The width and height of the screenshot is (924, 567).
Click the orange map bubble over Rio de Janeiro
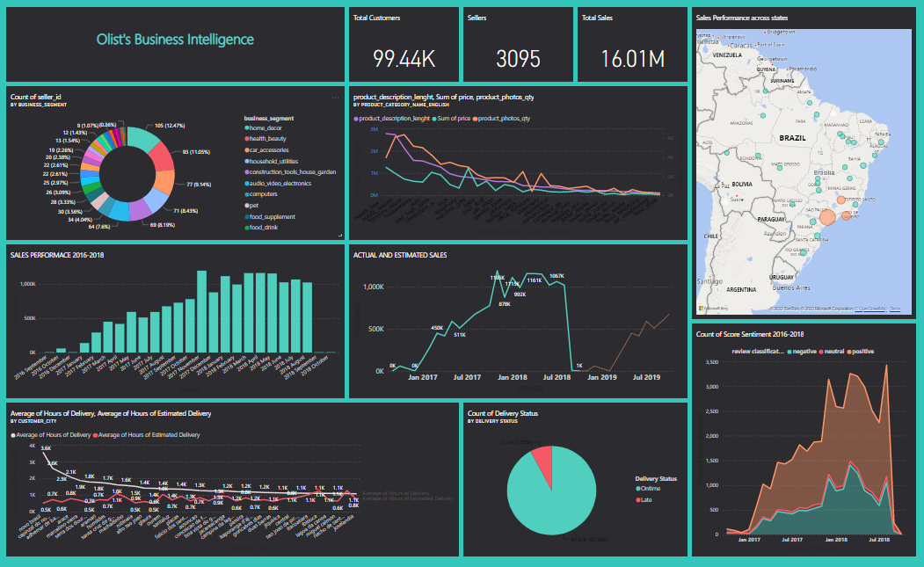click(x=847, y=215)
